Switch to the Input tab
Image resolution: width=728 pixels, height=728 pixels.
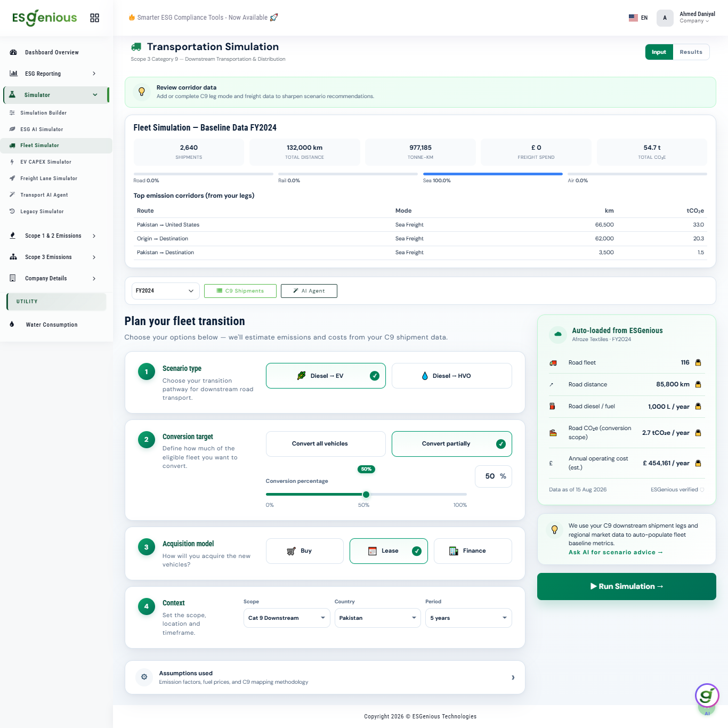(659, 52)
